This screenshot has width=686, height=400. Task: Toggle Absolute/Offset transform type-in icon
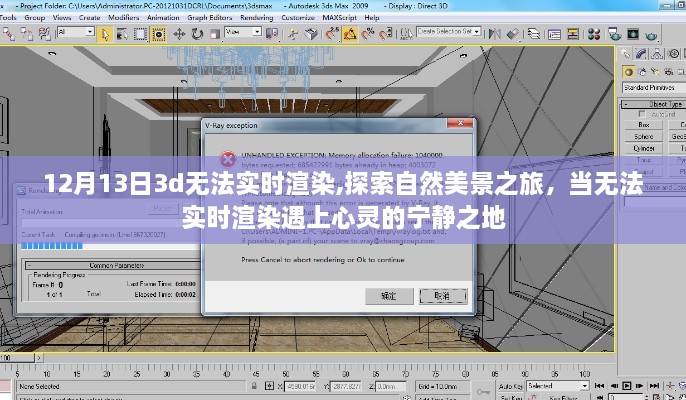click(270, 386)
